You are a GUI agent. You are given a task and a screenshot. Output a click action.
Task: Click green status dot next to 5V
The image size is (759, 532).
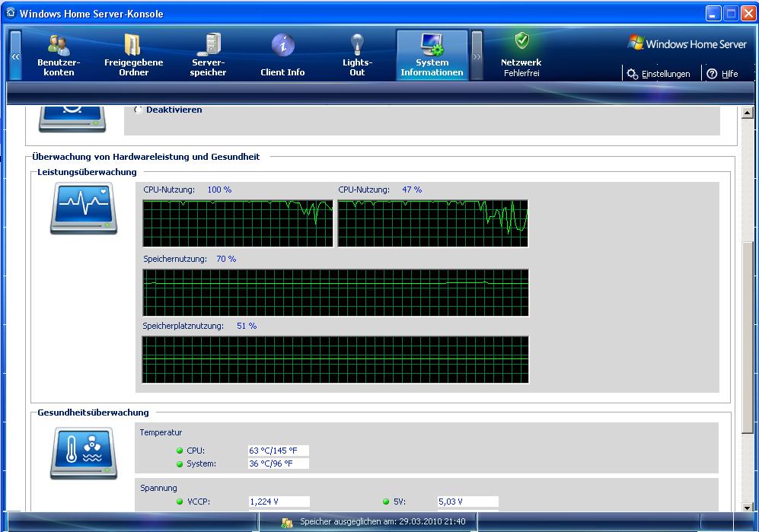[386, 502]
